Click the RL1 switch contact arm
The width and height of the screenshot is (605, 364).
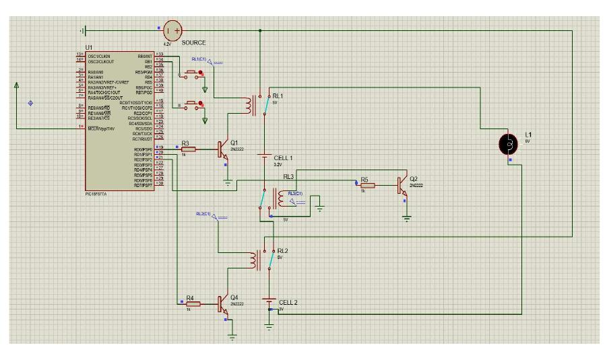(x=267, y=105)
